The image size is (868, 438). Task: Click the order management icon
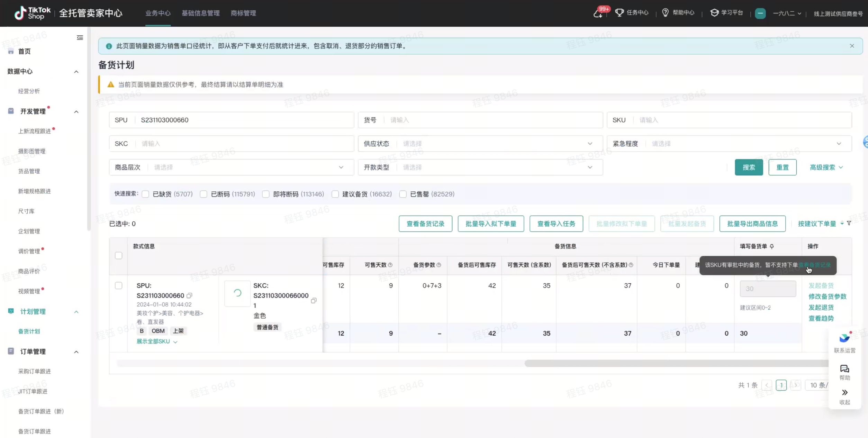(11, 351)
